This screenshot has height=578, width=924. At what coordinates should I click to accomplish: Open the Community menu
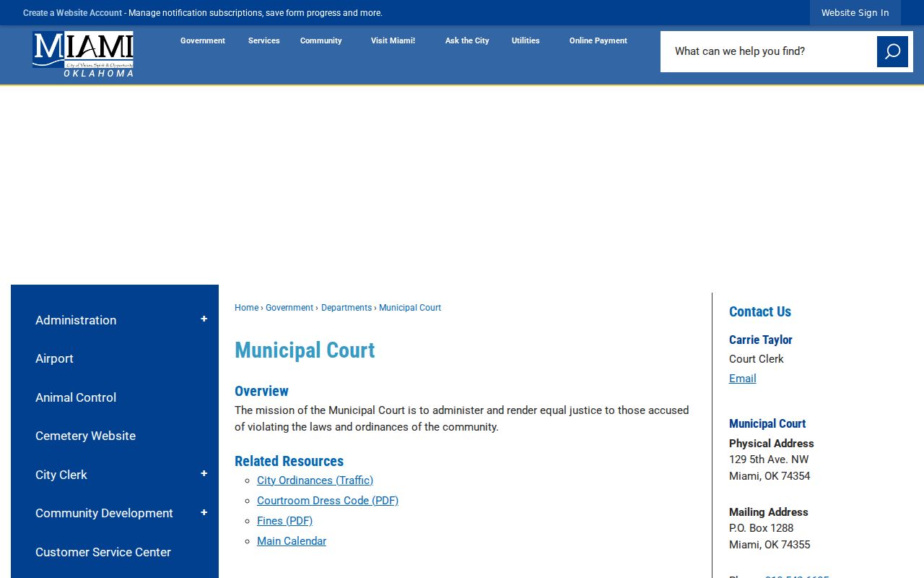[321, 40]
